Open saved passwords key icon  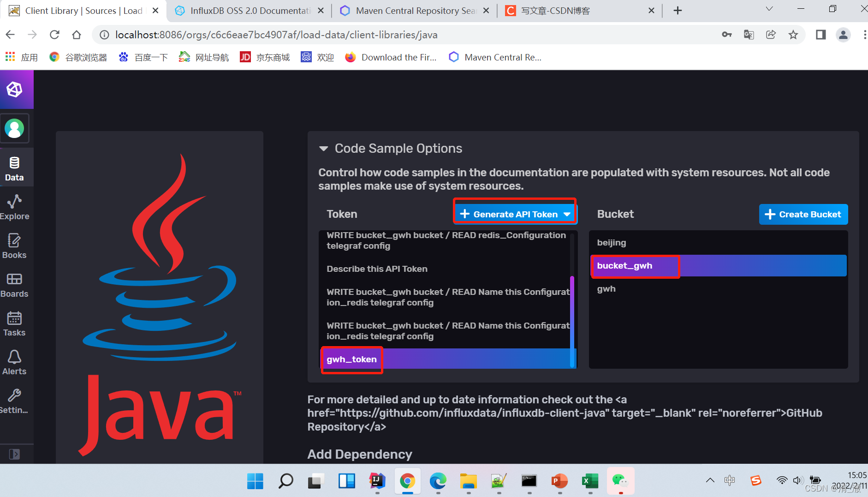(727, 35)
